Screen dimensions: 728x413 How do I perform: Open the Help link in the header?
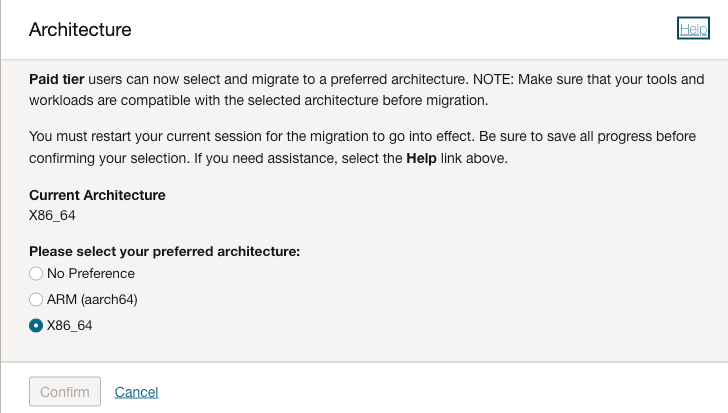tap(693, 30)
